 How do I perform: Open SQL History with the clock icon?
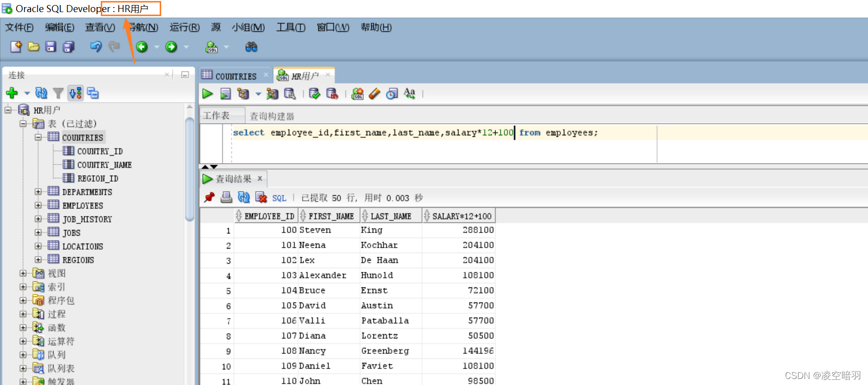[392, 94]
